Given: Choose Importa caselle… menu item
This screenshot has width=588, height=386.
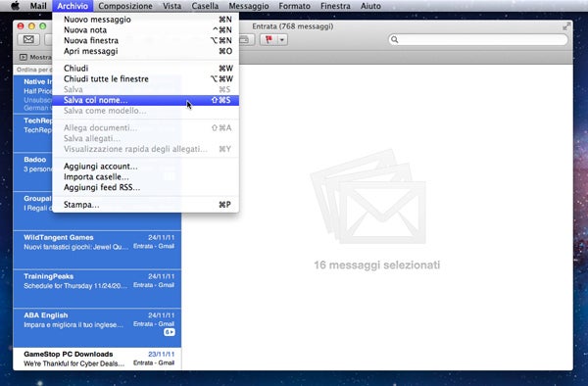Looking at the screenshot, I should 145,177.
